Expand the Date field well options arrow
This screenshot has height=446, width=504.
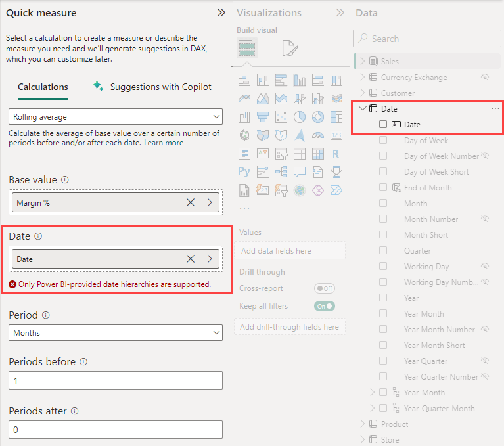210,259
